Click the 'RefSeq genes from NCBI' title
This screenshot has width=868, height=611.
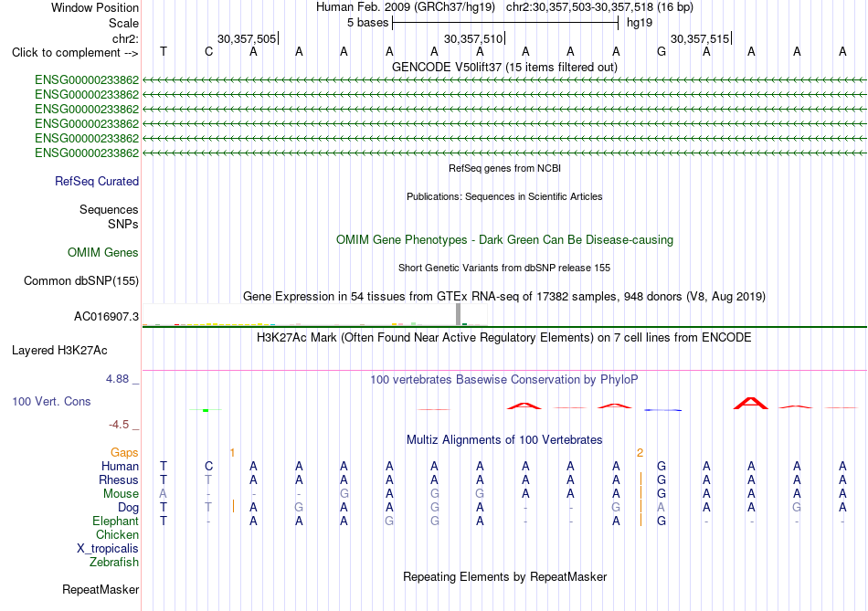point(504,168)
